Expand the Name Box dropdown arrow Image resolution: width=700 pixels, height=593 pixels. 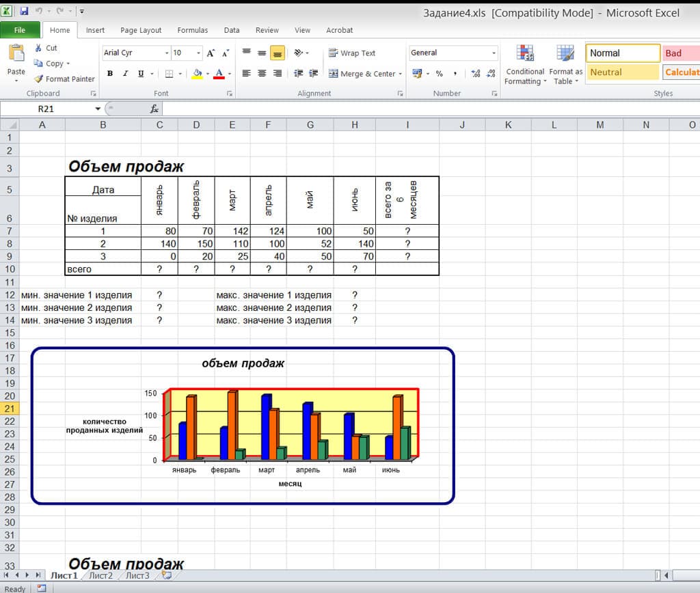point(98,109)
